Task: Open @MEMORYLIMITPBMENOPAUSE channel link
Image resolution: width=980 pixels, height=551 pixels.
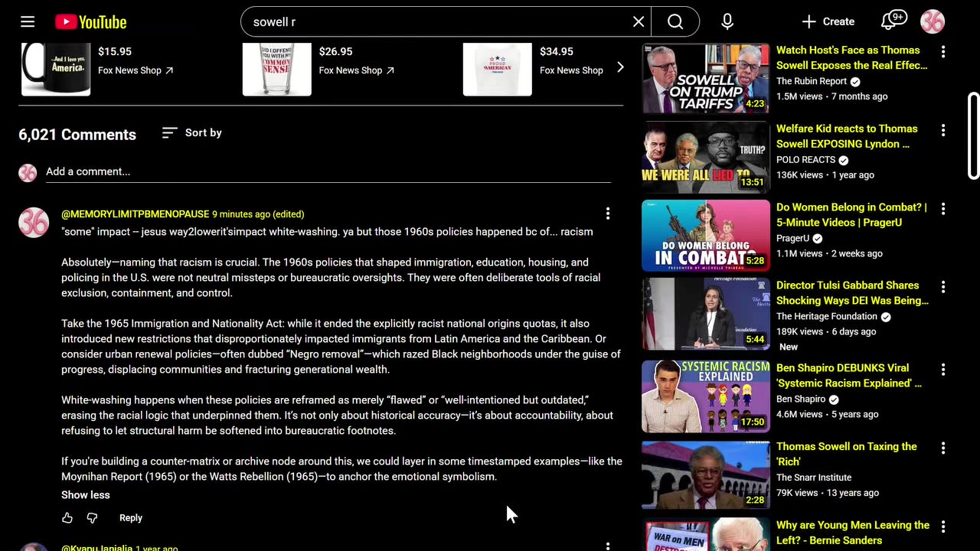Action: click(135, 214)
